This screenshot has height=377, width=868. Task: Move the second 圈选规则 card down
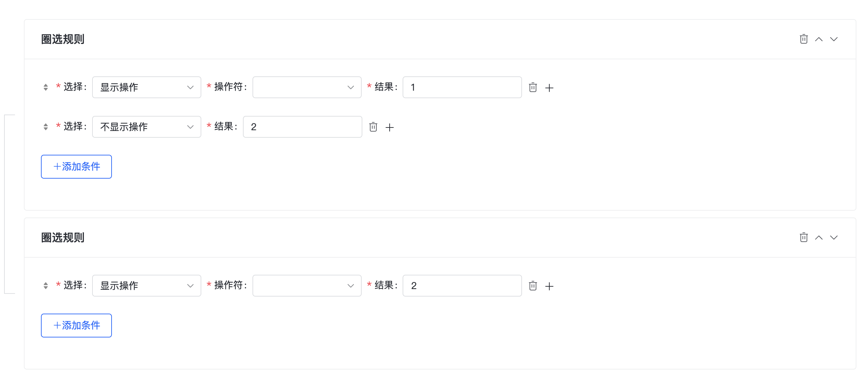pyautogui.click(x=834, y=237)
